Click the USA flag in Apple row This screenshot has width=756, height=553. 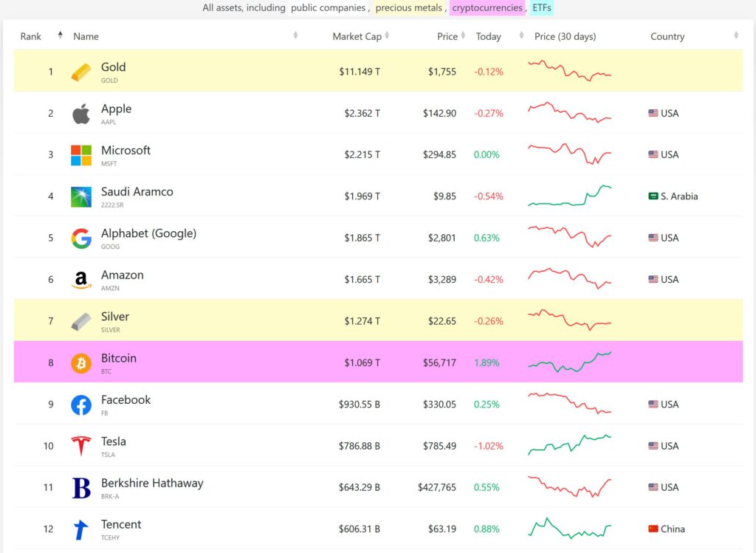click(653, 113)
